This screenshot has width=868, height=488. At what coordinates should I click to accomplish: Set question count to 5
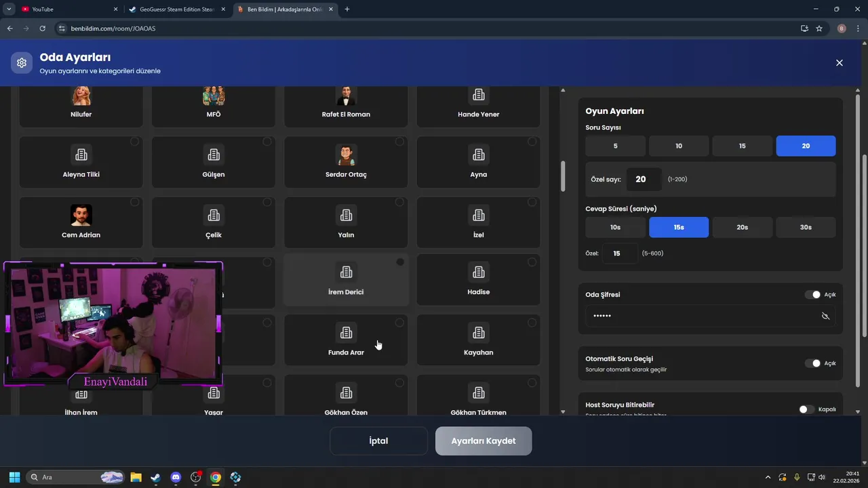615,146
